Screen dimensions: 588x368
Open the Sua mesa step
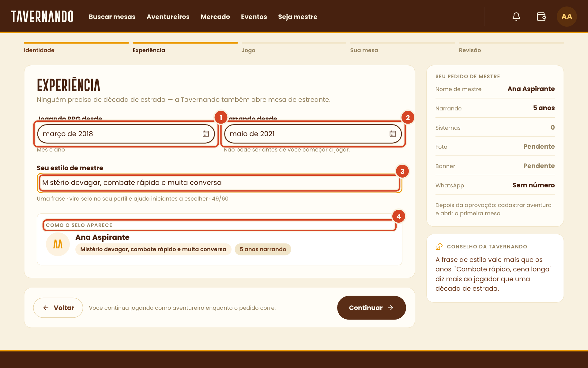[x=402, y=48]
